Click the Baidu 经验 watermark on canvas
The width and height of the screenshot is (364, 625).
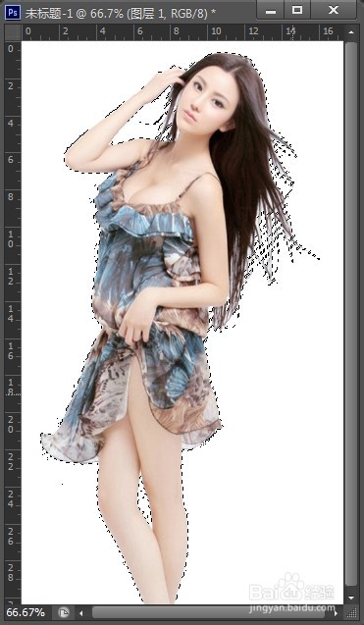291,589
